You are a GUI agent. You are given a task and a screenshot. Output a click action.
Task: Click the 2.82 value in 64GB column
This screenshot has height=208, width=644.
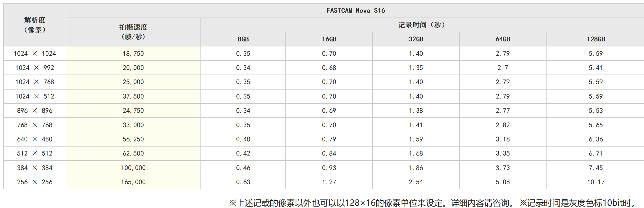tap(503, 125)
